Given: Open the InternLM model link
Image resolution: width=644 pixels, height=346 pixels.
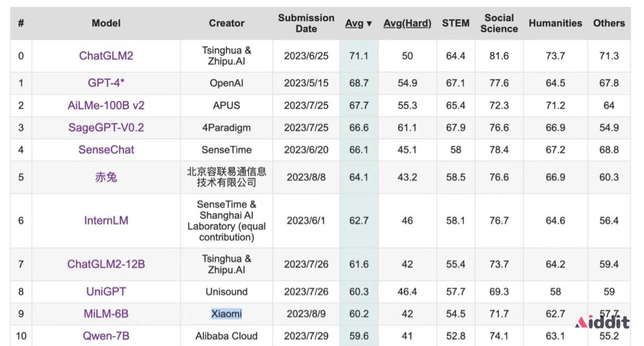Looking at the screenshot, I should pyautogui.click(x=106, y=221).
